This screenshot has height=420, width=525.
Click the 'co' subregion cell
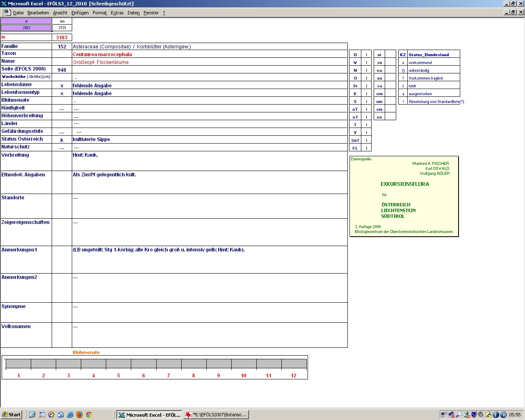(379, 117)
